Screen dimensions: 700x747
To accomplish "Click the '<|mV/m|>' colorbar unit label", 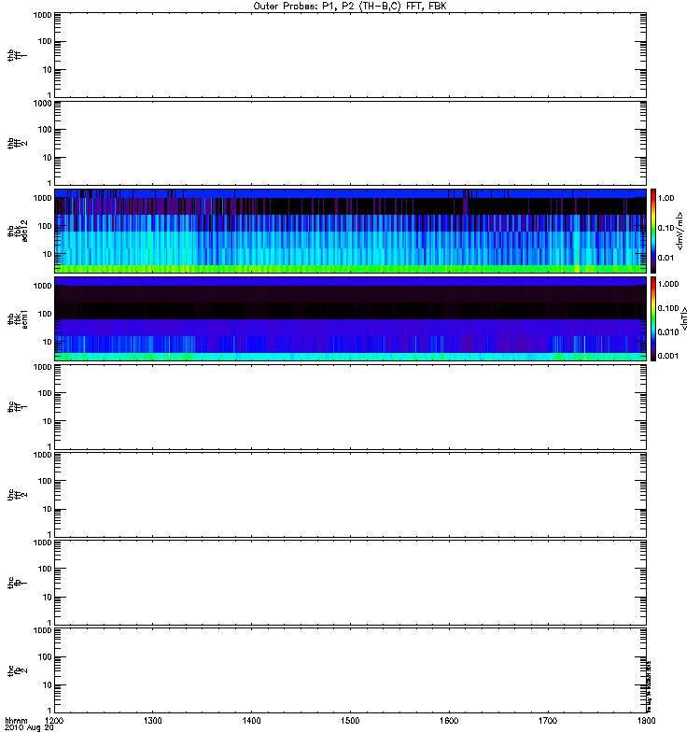I will [x=680, y=231].
